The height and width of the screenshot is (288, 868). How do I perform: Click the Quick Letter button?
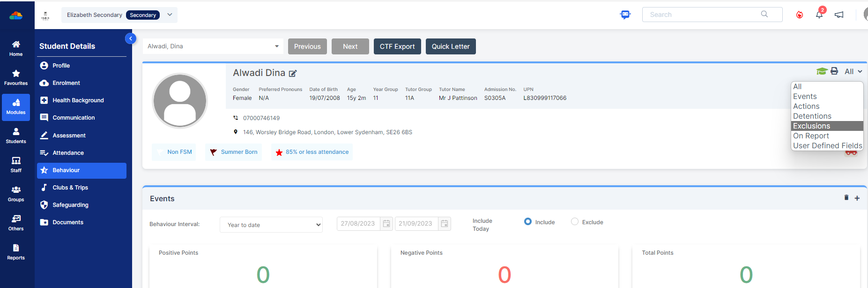tap(451, 46)
